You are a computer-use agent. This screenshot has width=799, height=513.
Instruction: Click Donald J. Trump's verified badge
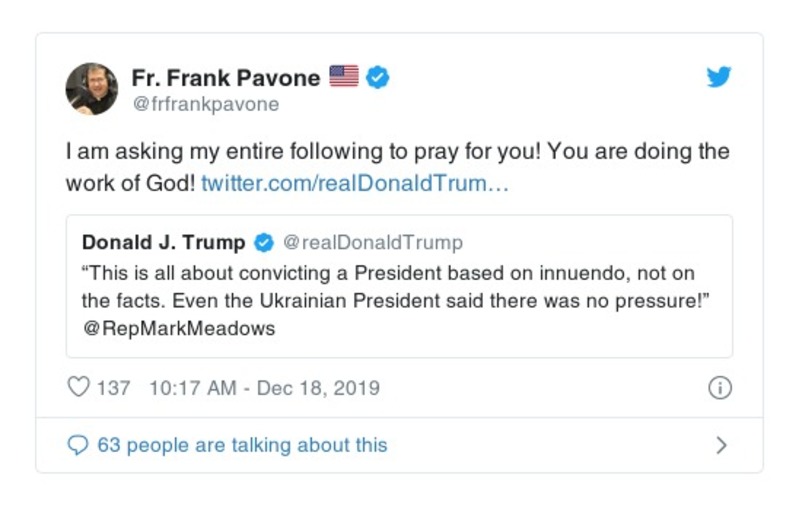pyautogui.click(x=264, y=243)
